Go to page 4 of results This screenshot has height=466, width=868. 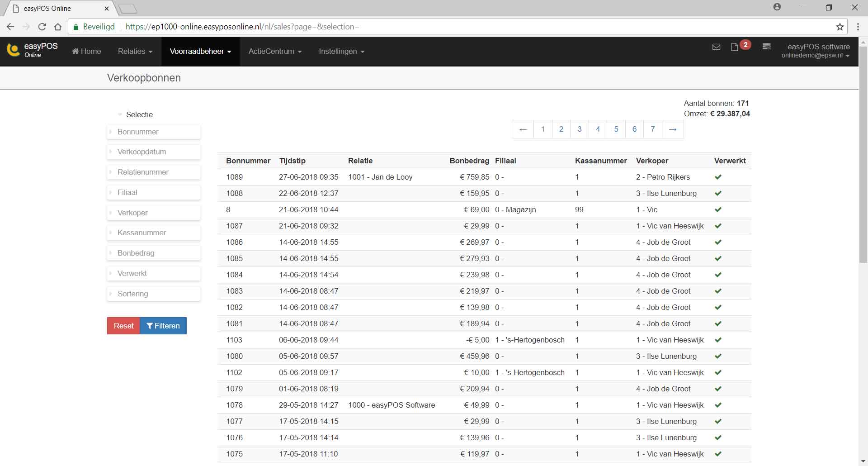click(x=598, y=129)
